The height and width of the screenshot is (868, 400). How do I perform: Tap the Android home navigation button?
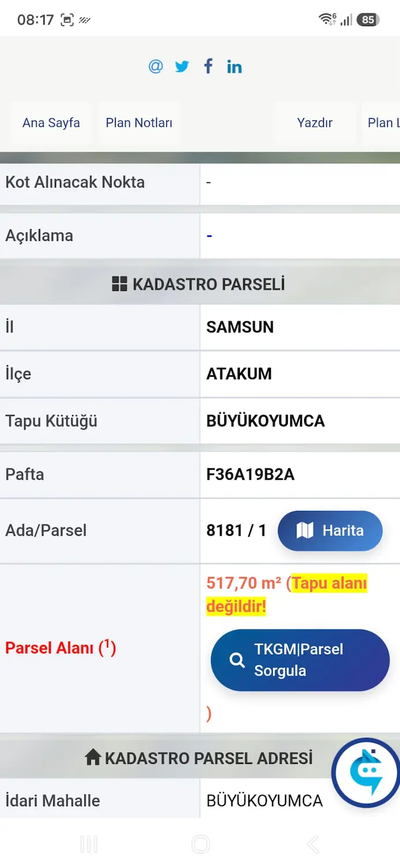(x=200, y=844)
